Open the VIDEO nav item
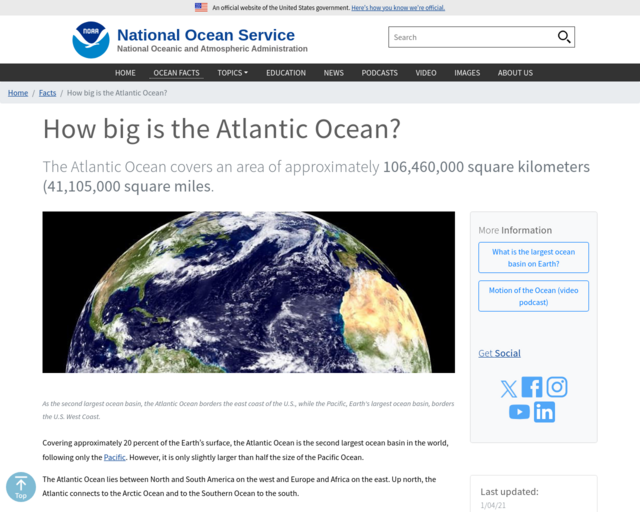This screenshot has height=512, width=640. coord(426,73)
